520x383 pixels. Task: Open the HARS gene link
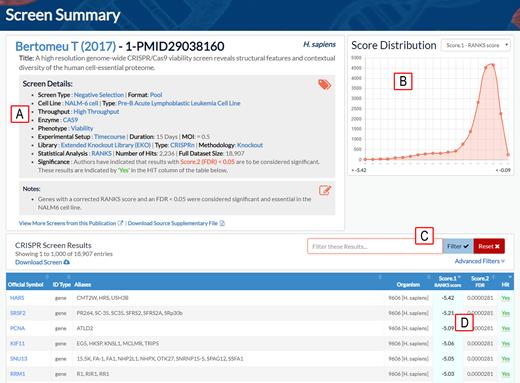coord(17,298)
